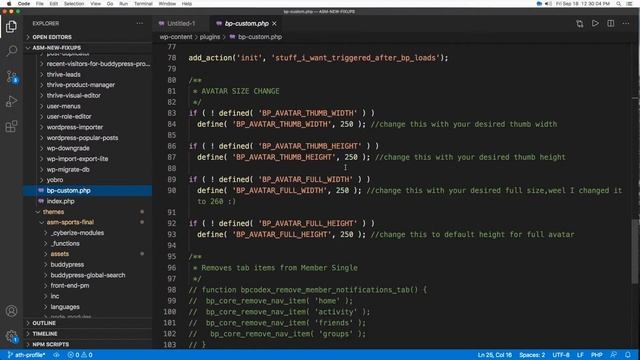Open the Go menu
The height and width of the screenshot is (360, 640).
(x=110, y=4)
